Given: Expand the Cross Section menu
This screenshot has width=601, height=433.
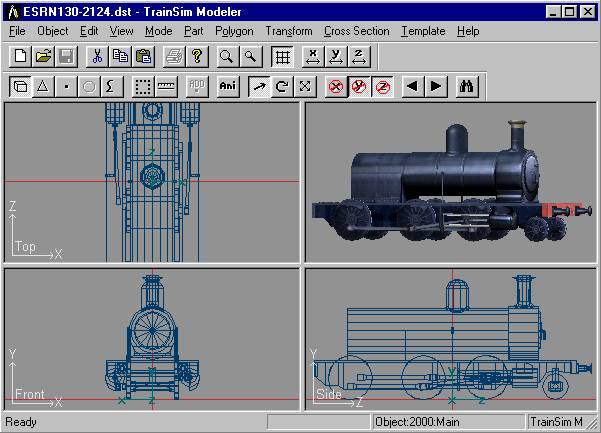Looking at the screenshot, I should (356, 31).
